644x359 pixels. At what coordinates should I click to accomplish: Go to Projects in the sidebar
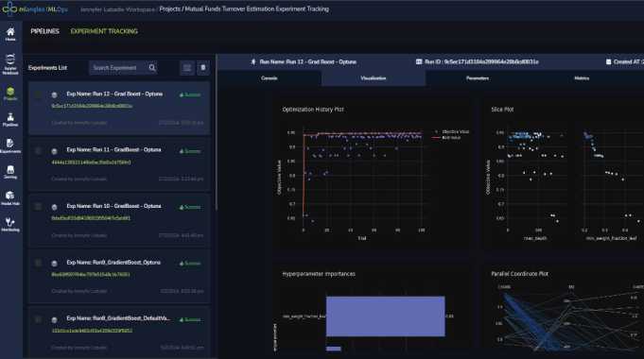(x=10, y=94)
